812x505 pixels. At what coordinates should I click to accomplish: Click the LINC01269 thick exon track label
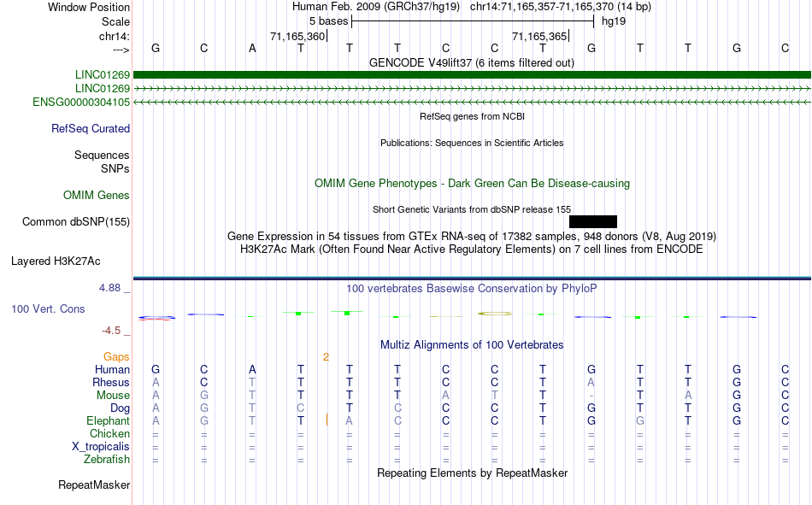click(102, 75)
